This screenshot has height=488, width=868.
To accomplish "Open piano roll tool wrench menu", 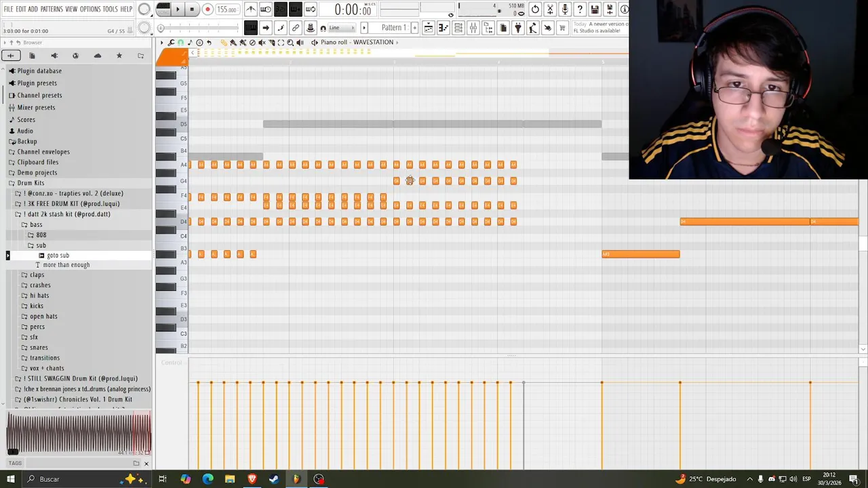I will (x=171, y=43).
